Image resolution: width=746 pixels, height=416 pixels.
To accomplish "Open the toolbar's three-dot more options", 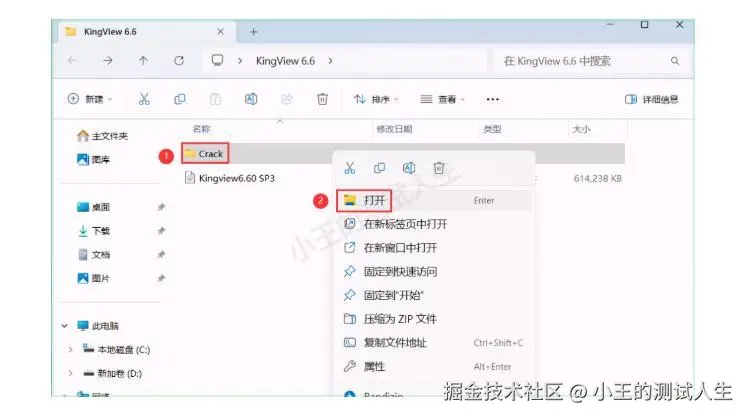I will pyautogui.click(x=492, y=99).
